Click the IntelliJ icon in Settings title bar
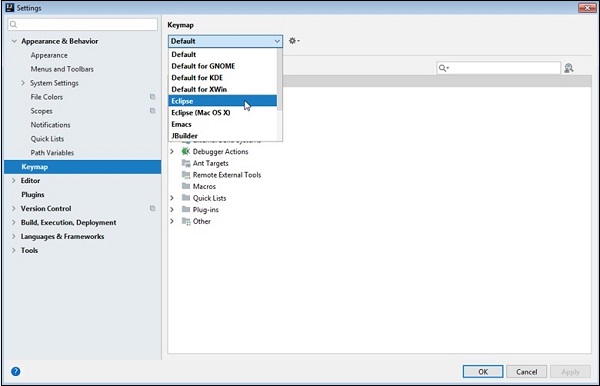This screenshot has width=600, height=386. coord(10,7)
